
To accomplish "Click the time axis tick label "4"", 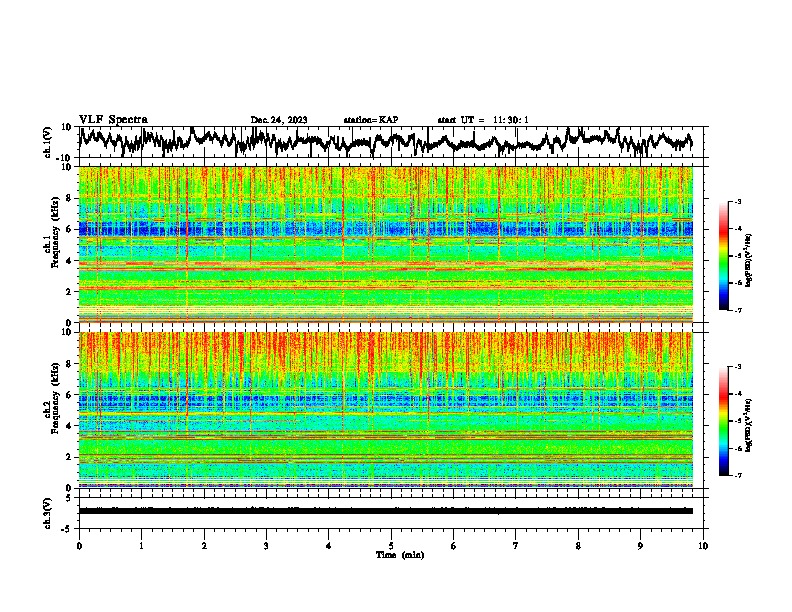I will (x=328, y=546).
